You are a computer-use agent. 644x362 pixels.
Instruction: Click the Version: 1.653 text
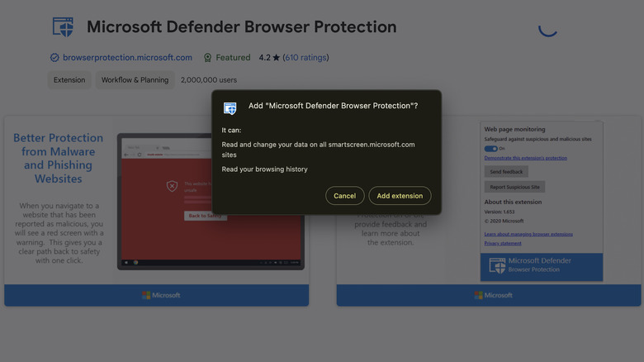pyautogui.click(x=499, y=212)
